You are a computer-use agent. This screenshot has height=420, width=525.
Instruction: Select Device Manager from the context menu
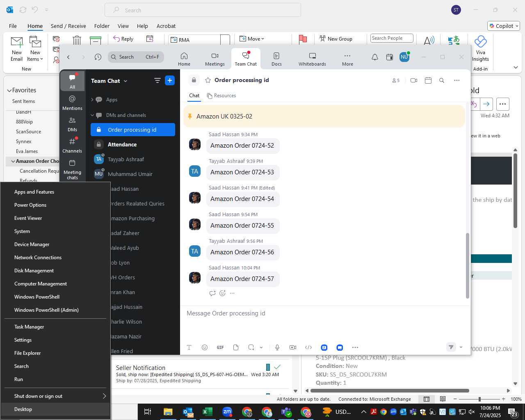55,244
